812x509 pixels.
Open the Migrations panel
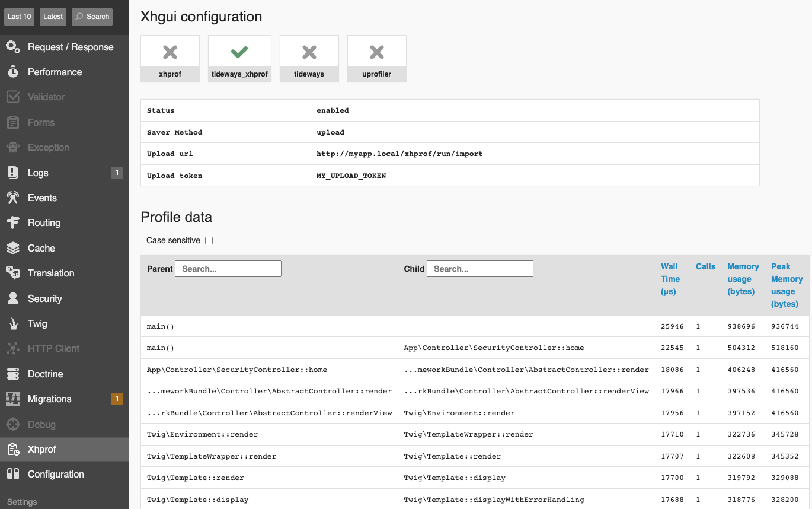(64, 399)
